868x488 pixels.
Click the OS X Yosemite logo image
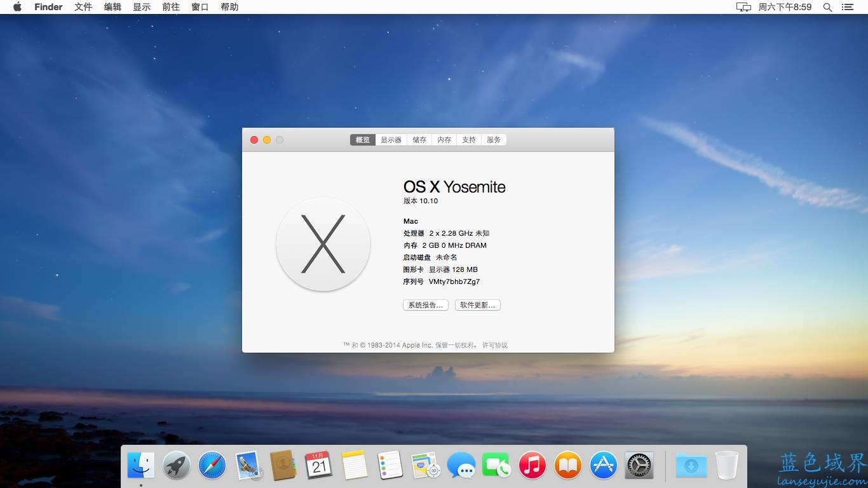point(323,245)
